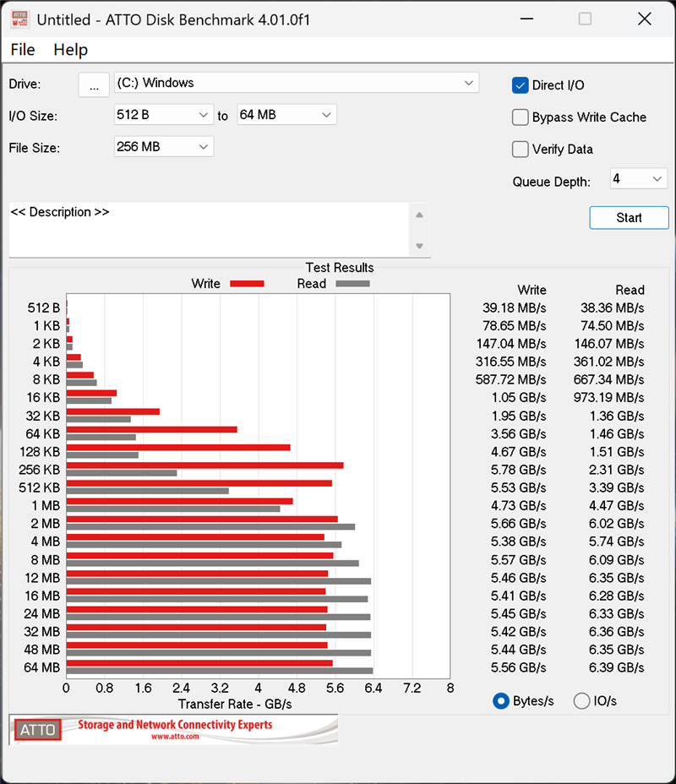The image size is (676, 784).
Task: Open the www.atto.com banner link
Action: coord(175,737)
